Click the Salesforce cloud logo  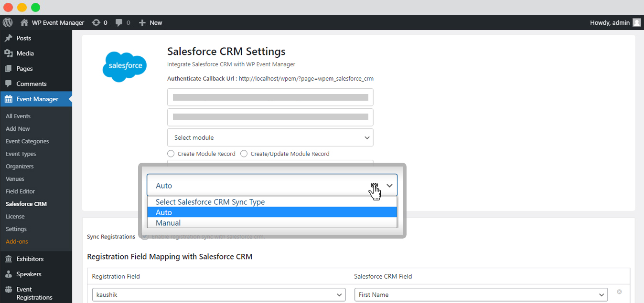125,67
